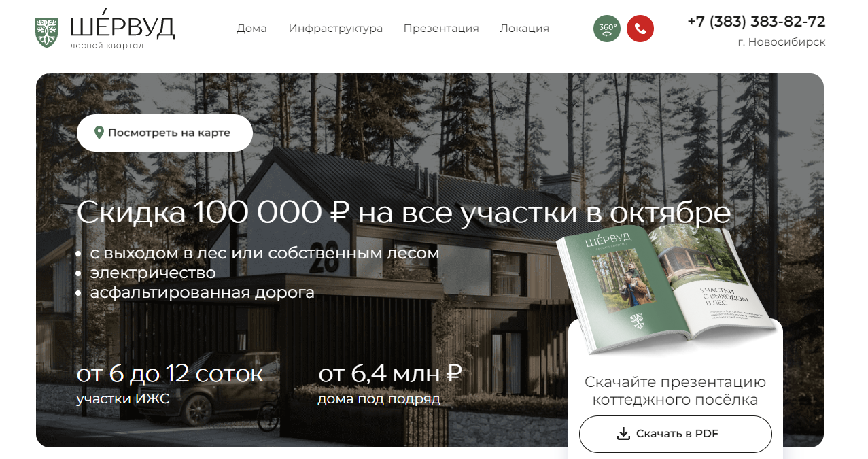This screenshot has height=459, width=868.
Task: Click the map pin icon in map button
Action: pos(99,133)
